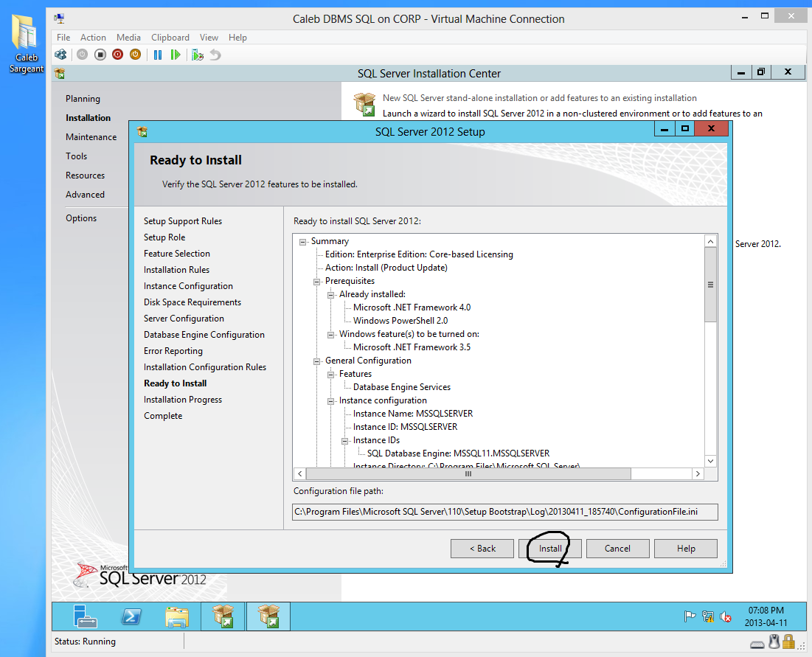Click the Snapshot toolbar icon

tap(198, 55)
